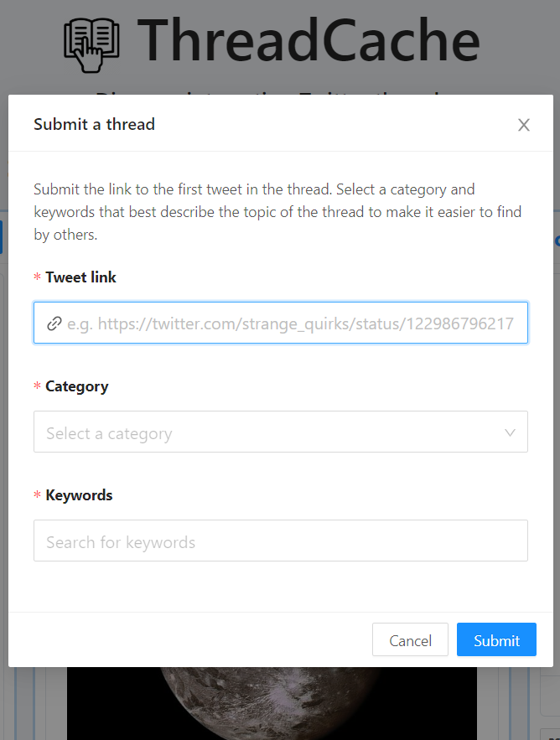Submit the thread form

496,640
